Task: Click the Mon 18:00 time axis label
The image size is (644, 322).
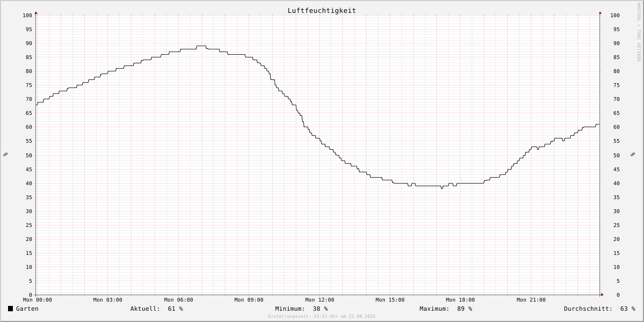Action: [460, 300]
